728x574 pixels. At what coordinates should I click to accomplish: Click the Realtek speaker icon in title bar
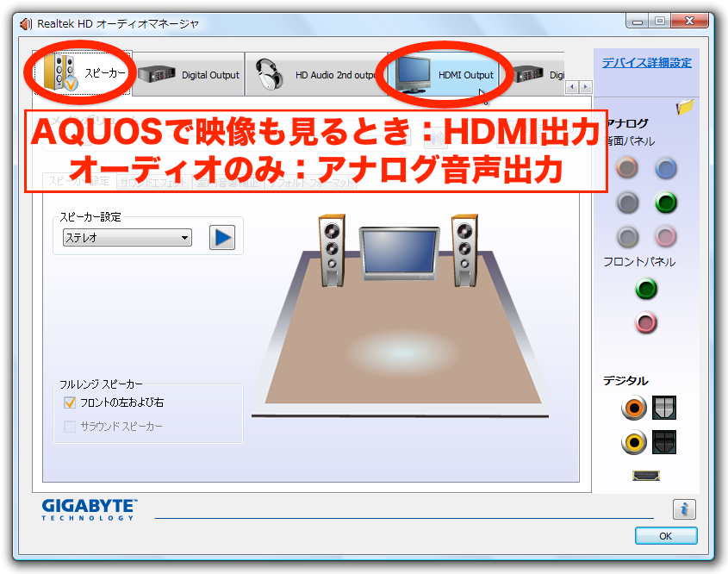[26, 23]
